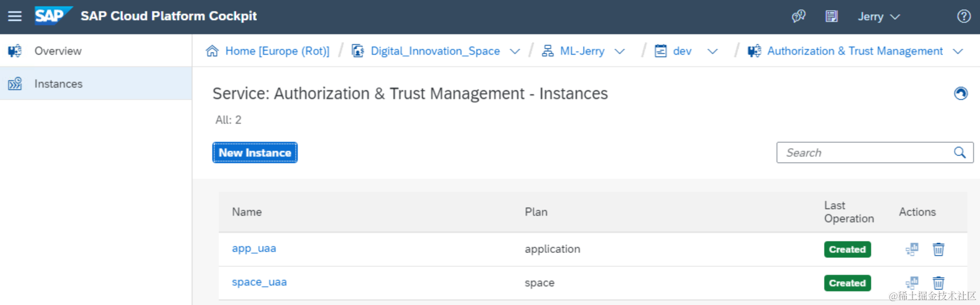Open the notifications list icon in header
This screenshot has width=980, height=305.
pos(831,16)
